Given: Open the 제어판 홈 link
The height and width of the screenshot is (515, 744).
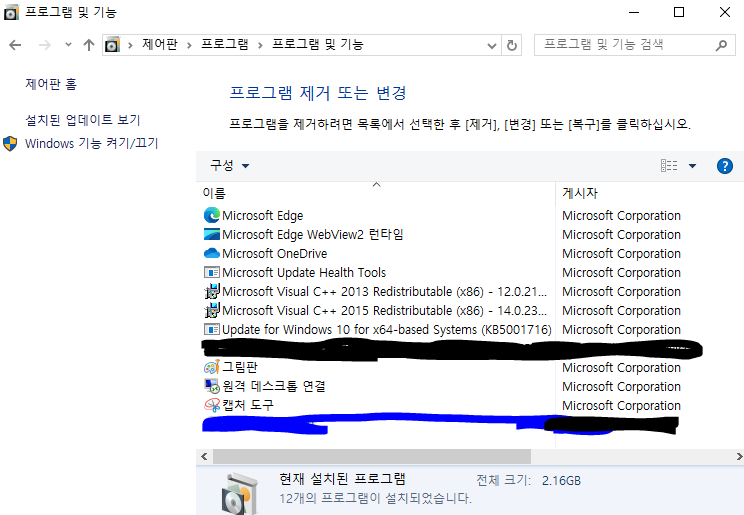Looking at the screenshot, I should (51, 84).
